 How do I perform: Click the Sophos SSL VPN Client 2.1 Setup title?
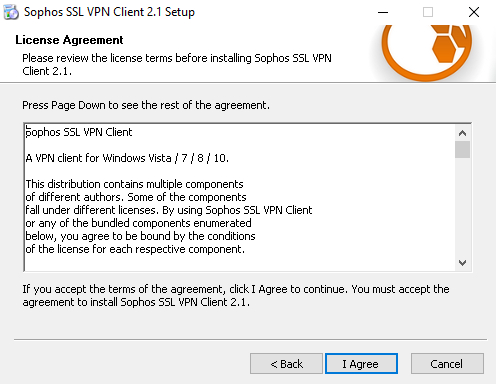coord(109,12)
